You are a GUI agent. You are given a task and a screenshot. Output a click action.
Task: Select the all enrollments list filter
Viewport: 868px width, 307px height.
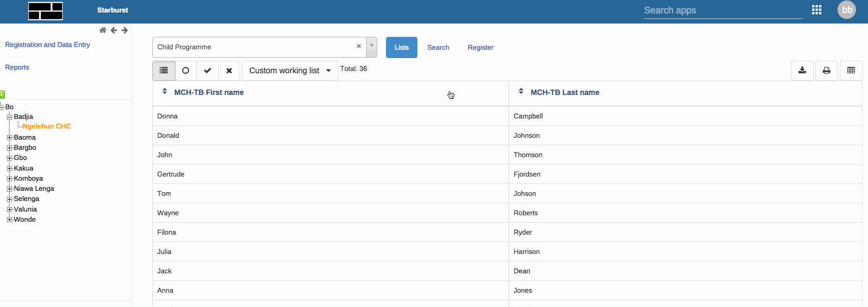click(x=163, y=71)
